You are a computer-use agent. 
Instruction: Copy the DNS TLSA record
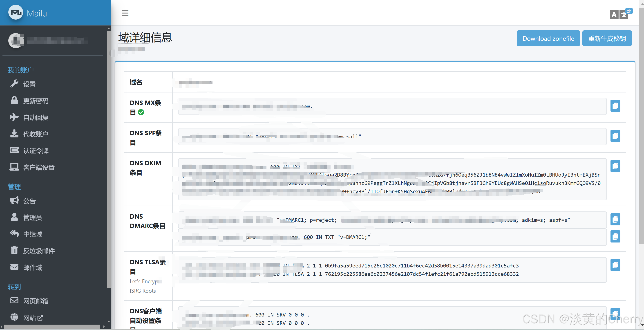coord(615,265)
